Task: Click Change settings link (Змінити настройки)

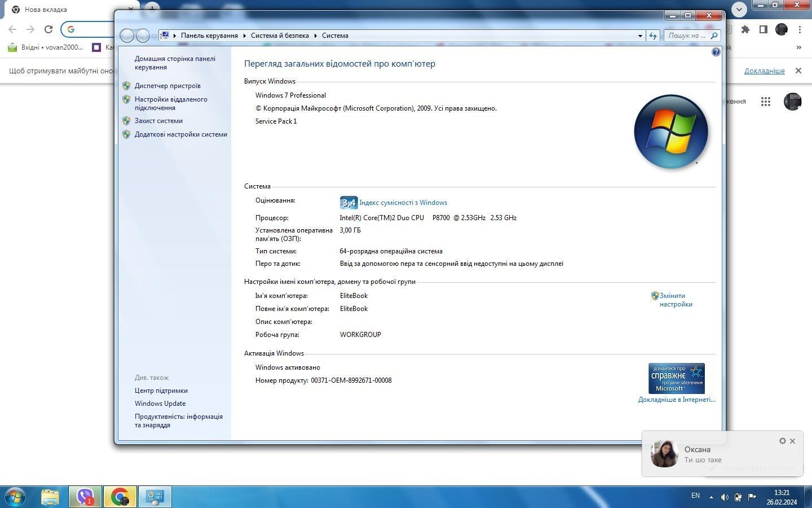Action: click(x=676, y=300)
